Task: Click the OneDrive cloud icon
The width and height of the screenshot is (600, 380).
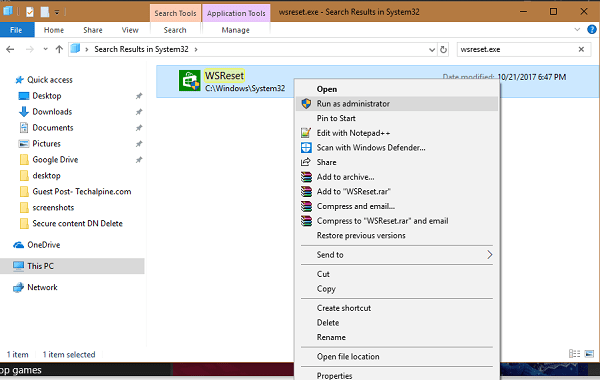Action: point(18,245)
